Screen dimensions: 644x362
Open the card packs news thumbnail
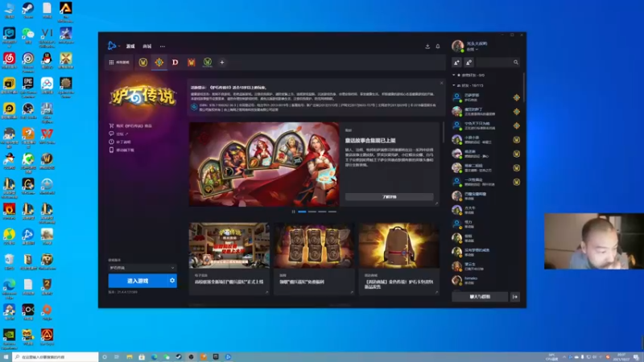[314, 245]
